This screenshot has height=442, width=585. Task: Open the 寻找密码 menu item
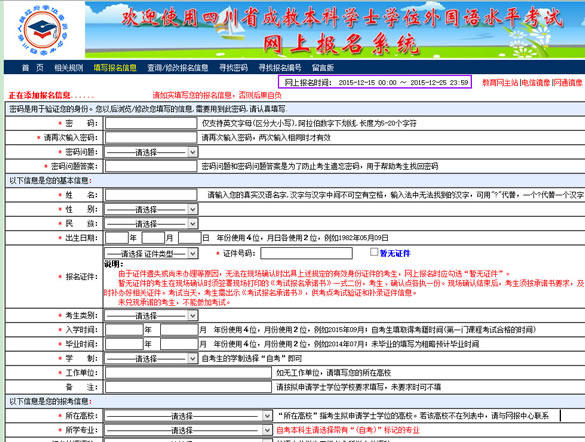233,68
